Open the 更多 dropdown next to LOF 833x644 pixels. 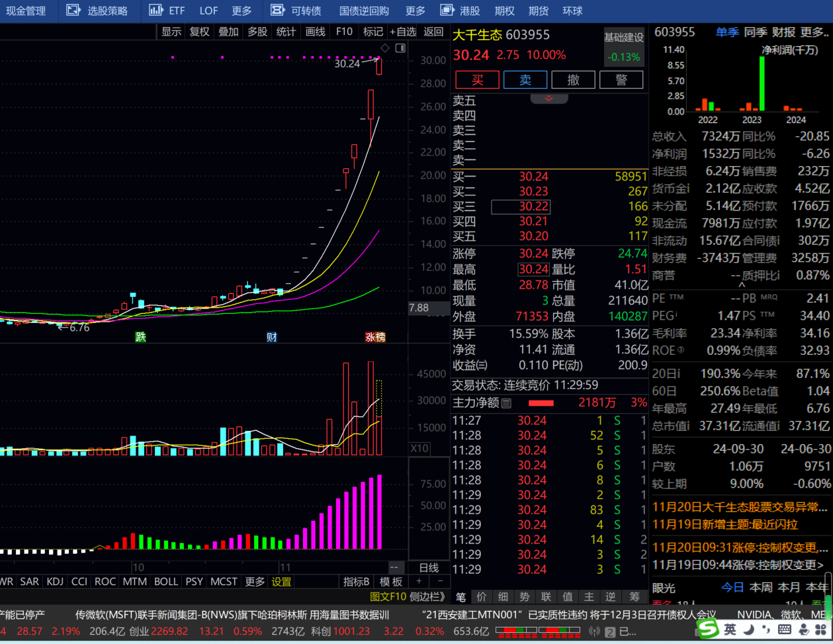coord(242,11)
